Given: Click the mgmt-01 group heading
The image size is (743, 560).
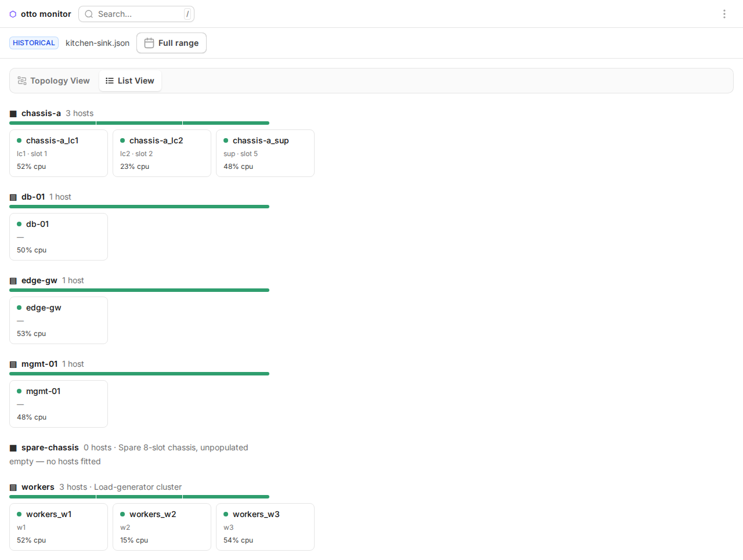Looking at the screenshot, I should click(x=39, y=364).
